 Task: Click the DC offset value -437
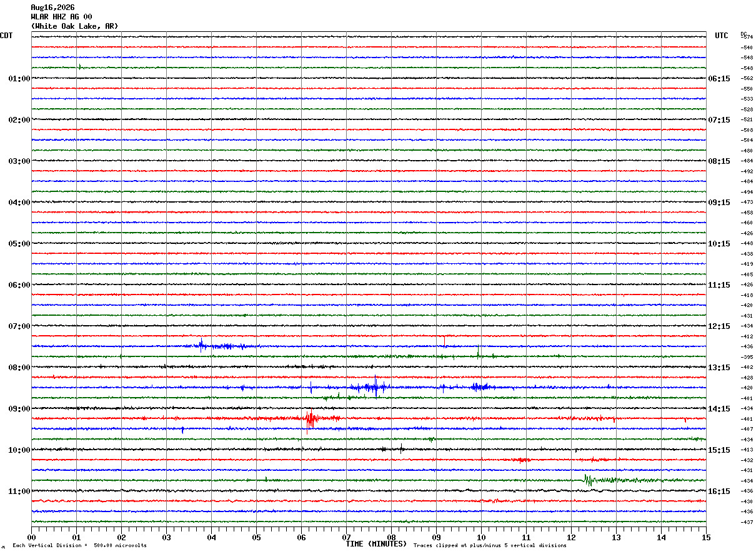[x=747, y=522]
